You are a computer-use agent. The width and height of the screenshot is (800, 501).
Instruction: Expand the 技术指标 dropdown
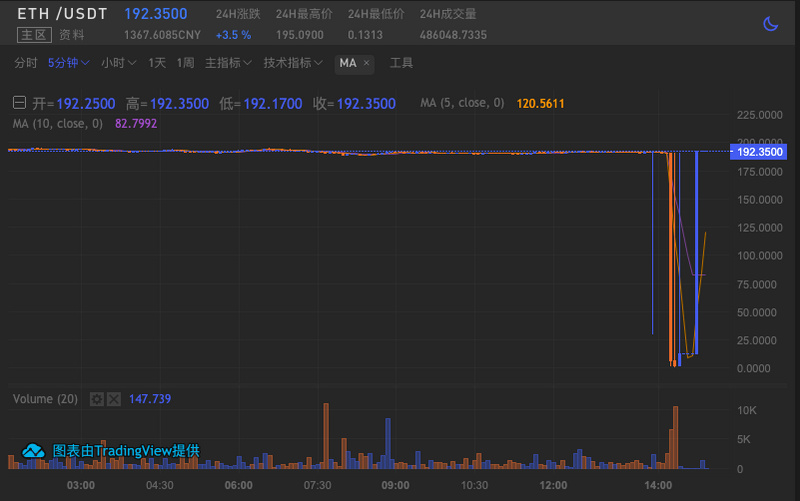coord(293,63)
